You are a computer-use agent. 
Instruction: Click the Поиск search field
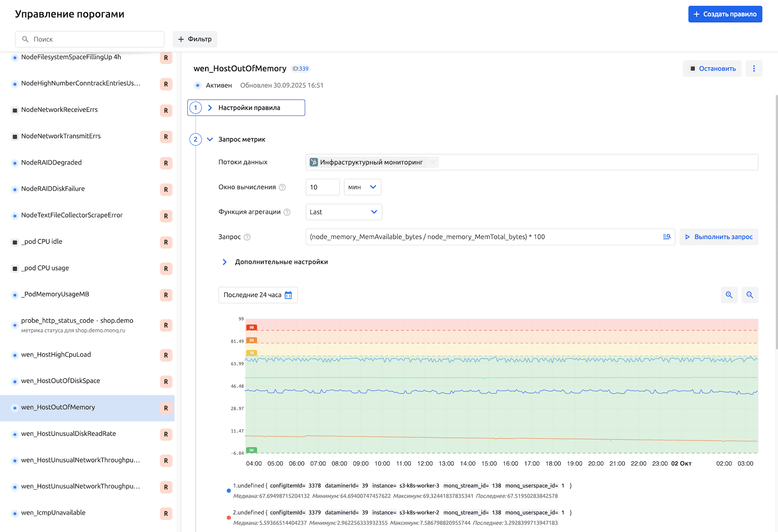point(90,39)
